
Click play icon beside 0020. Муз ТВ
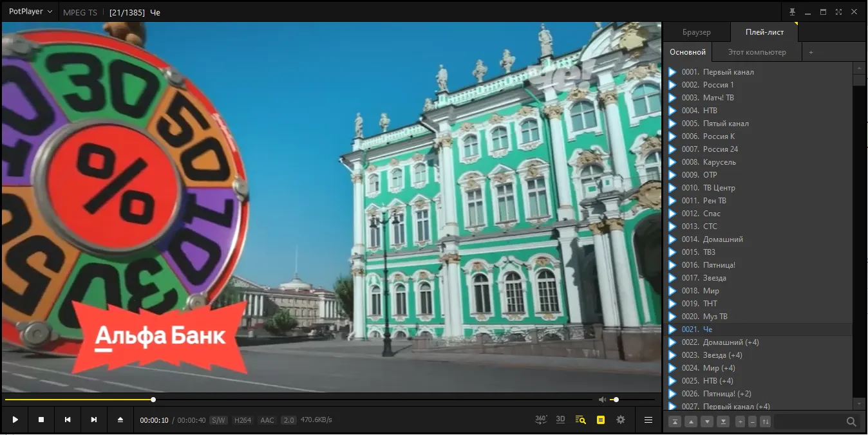coord(672,317)
